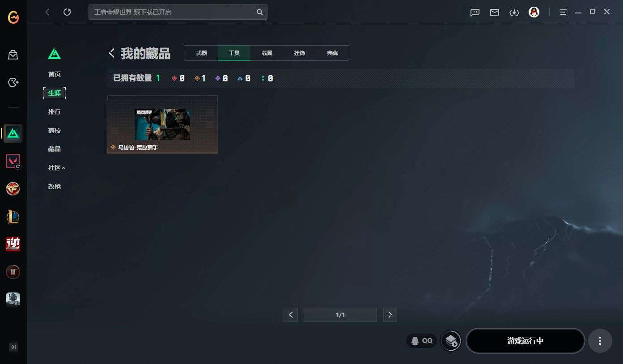This screenshot has width=623, height=364.
Task: Switch to the 挂饰 tab
Action: (300, 53)
